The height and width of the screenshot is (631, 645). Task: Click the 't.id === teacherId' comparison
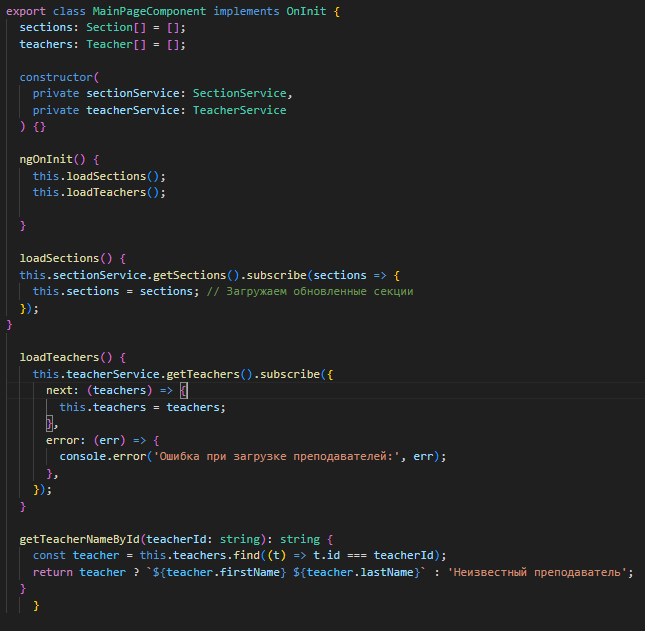click(x=373, y=555)
